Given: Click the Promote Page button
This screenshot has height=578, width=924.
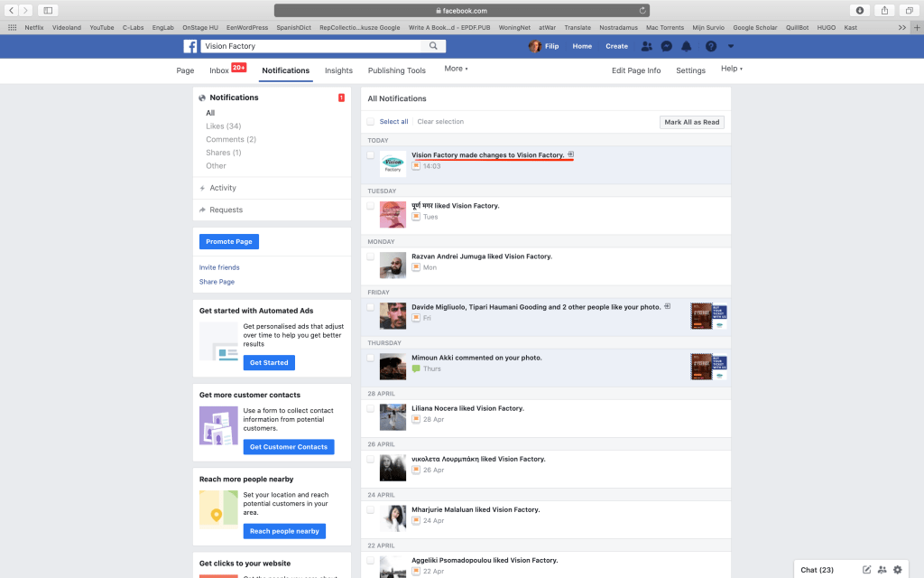Looking at the screenshot, I should [x=229, y=242].
